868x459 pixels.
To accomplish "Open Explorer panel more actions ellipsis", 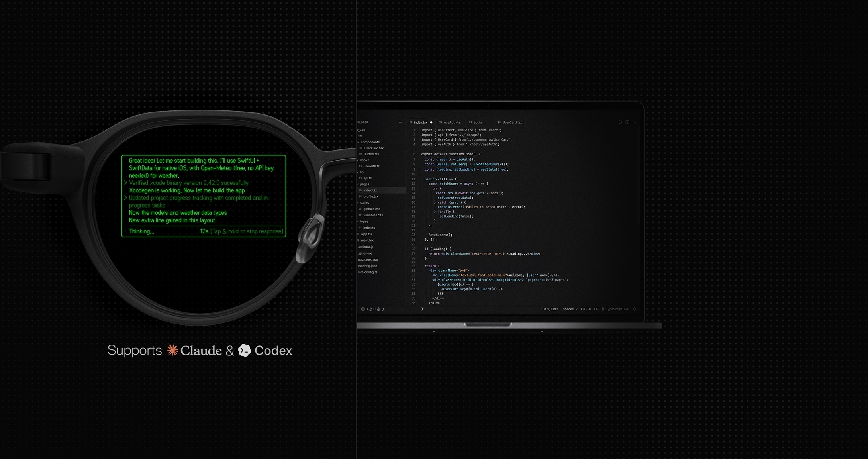I will pos(400,122).
